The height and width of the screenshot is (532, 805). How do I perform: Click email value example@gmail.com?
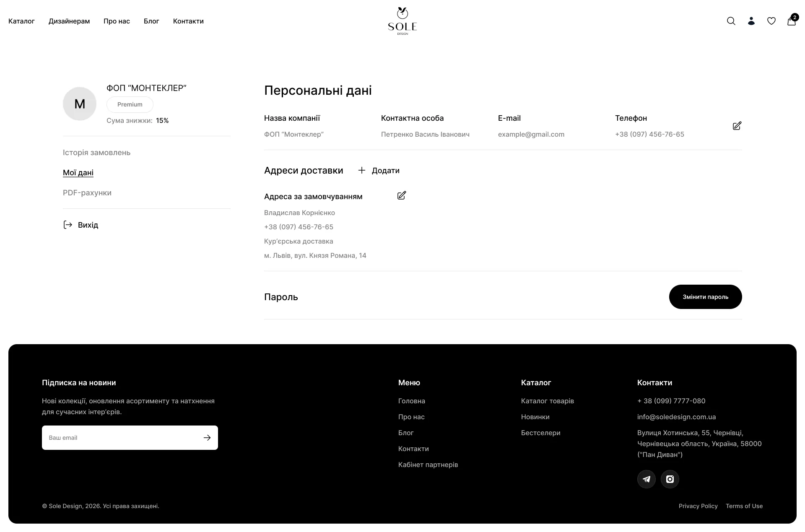(x=531, y=134)
